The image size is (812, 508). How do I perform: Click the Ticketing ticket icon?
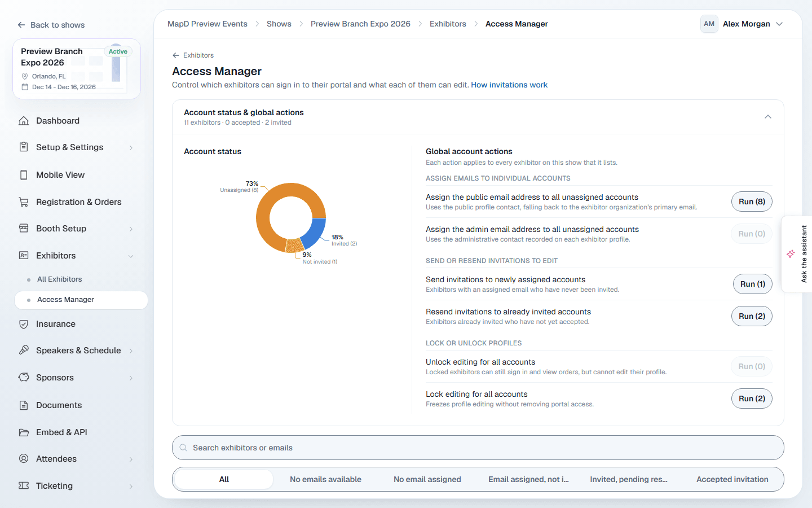[x=24, y=486]
